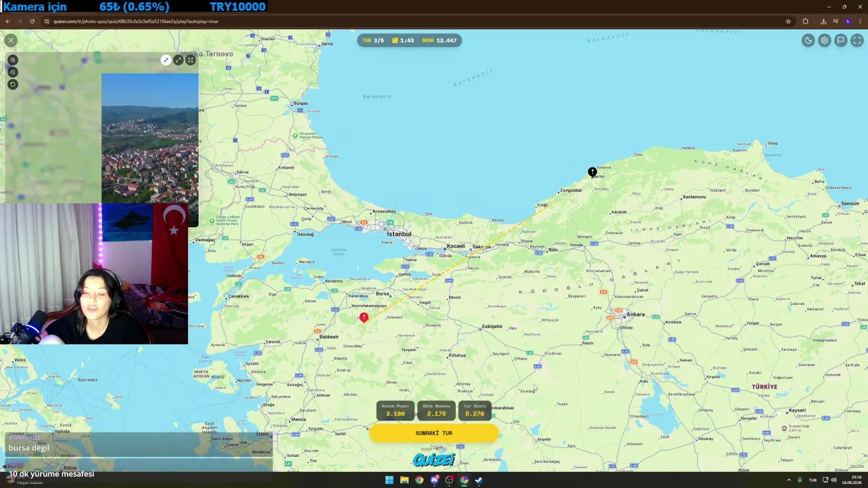The height and width of the screenshot is (488, 868).
Task: Open the browser profile avatar
Action: (x=848, y=21)
